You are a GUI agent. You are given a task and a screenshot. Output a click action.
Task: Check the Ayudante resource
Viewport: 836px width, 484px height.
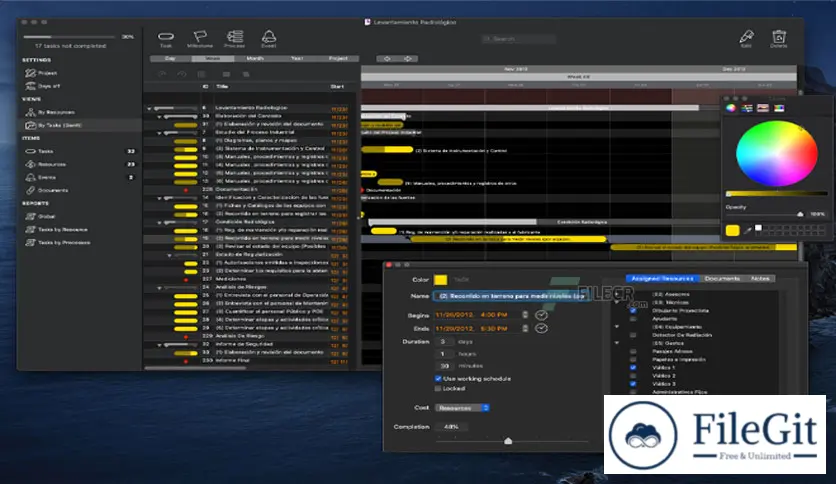click(633, 319)
